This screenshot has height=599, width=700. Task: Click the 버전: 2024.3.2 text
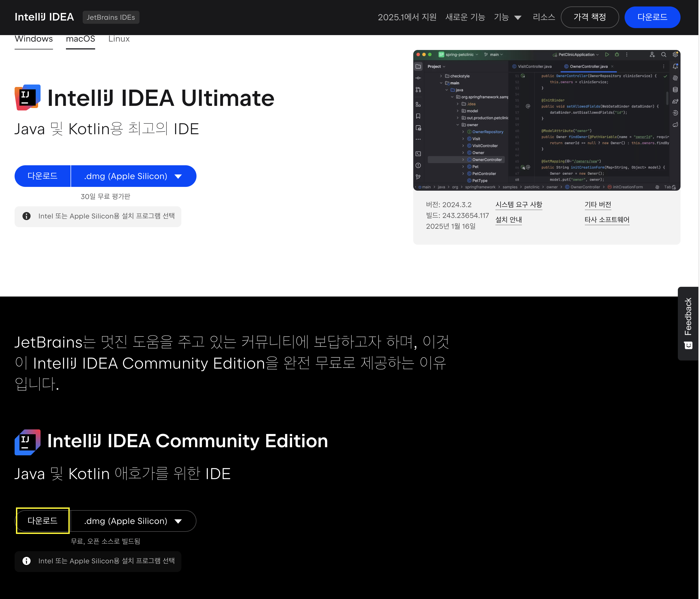(x=448, y=205)
